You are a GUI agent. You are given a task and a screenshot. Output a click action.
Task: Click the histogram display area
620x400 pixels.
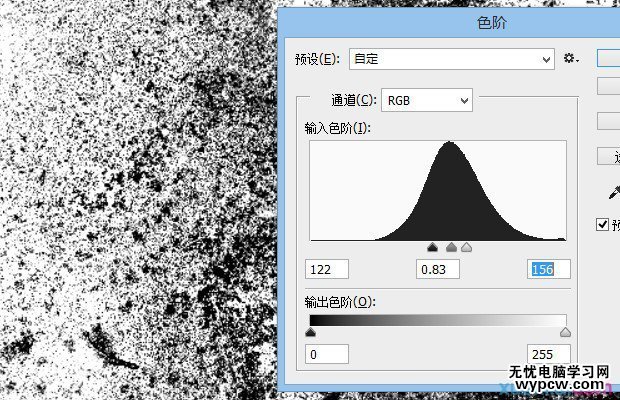[x=438, y=191]
